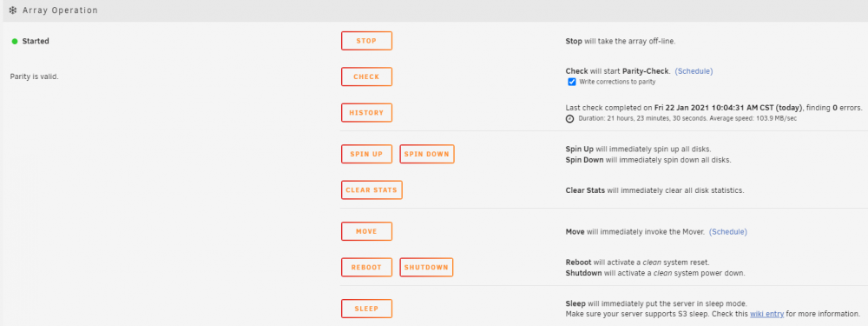The height and width of the screenshot is (326, 868).
Task: Click the Parity is valid status text
Action: 35,77
